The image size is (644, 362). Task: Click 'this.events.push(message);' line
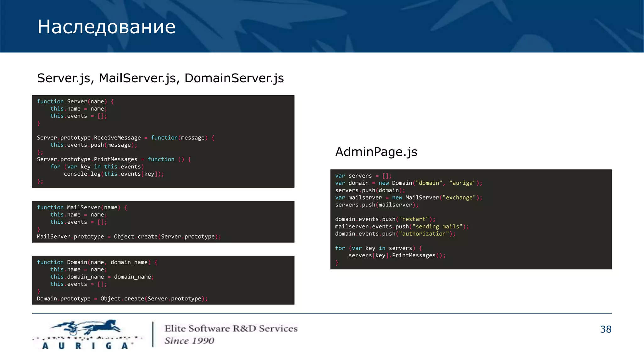click(x=94, y=145)
